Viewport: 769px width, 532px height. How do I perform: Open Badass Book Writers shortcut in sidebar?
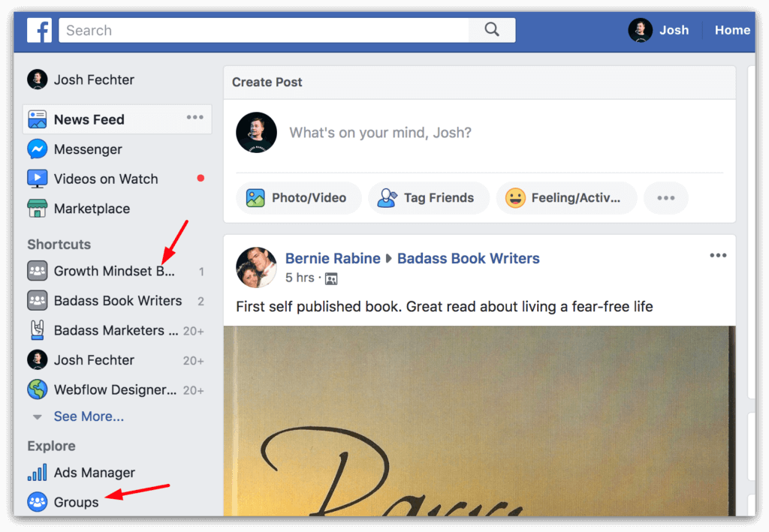coord(118,301)
